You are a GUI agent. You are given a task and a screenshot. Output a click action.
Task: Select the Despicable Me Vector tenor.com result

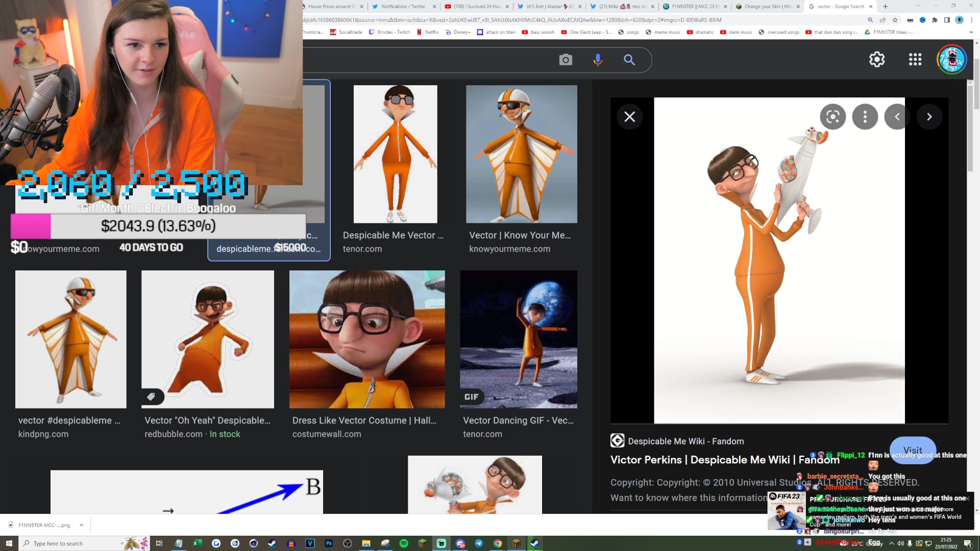click(395, 154)
